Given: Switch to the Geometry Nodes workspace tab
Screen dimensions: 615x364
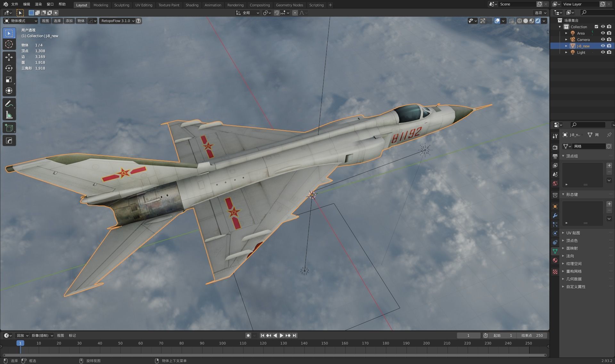Looking at the screenshot, I should point(290,5).
